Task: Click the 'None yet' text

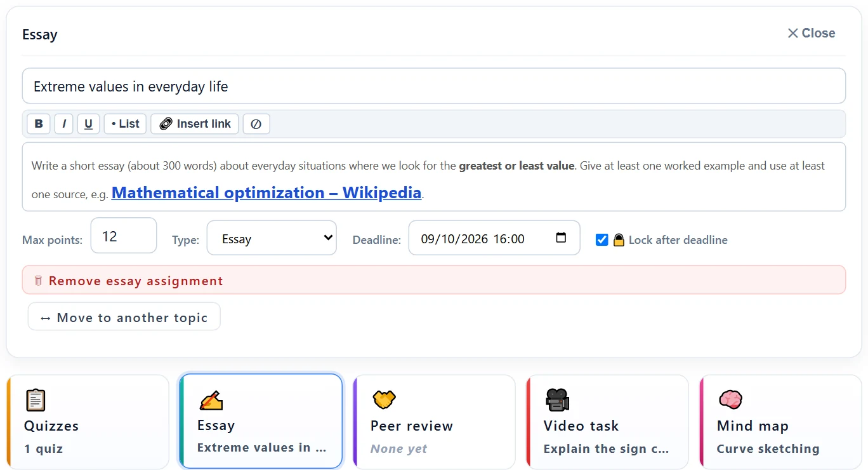Action: pyautogui.click(x=398, y=449)
